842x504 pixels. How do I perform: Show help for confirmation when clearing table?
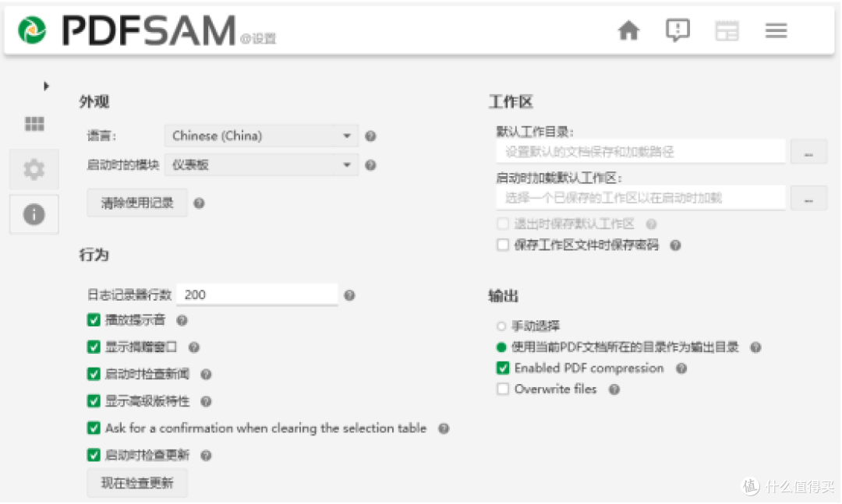[444, 429]
